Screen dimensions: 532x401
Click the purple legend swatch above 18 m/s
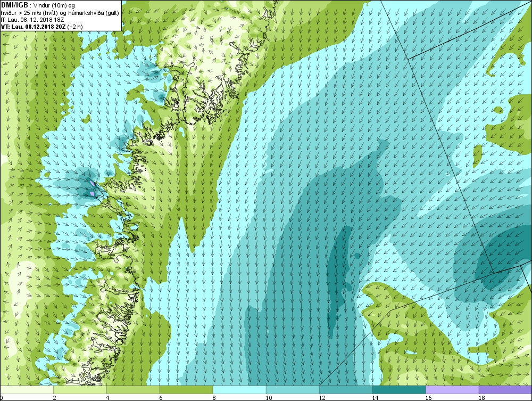click(x=505, y=389)
